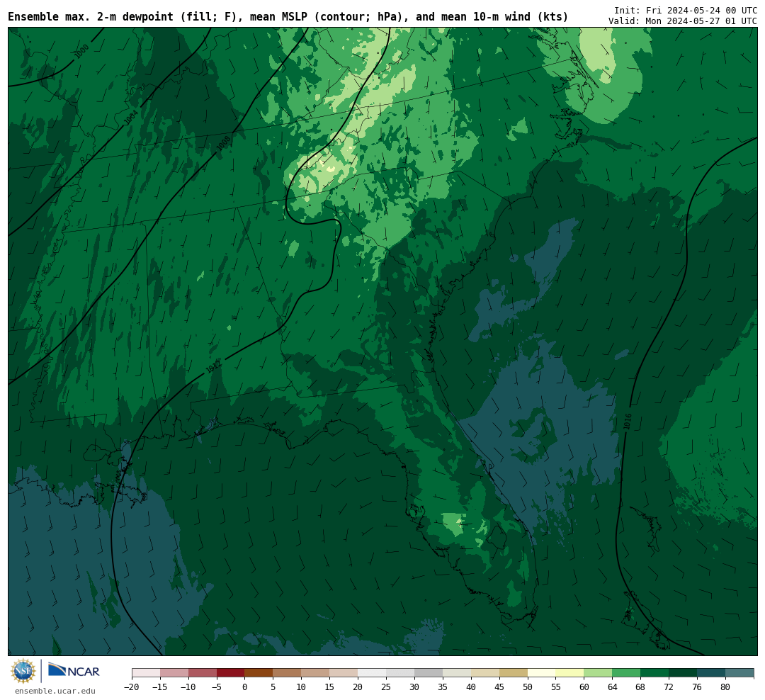Pick the 20 to 25 off-white swatch
The width and height of the screenshot is (765, 700).
[x=373, y=673]
